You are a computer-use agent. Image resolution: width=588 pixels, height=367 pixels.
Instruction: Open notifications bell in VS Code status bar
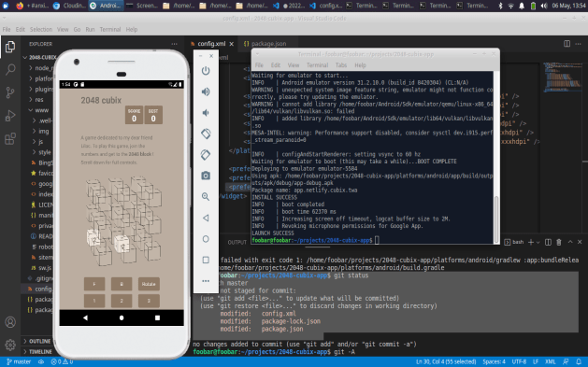click(x=579, y=361)
